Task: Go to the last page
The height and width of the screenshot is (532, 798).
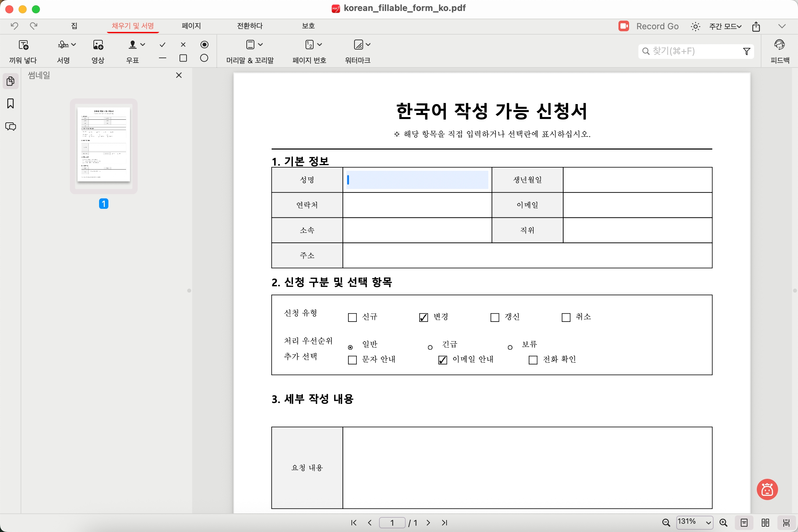Action: (445, 523)
